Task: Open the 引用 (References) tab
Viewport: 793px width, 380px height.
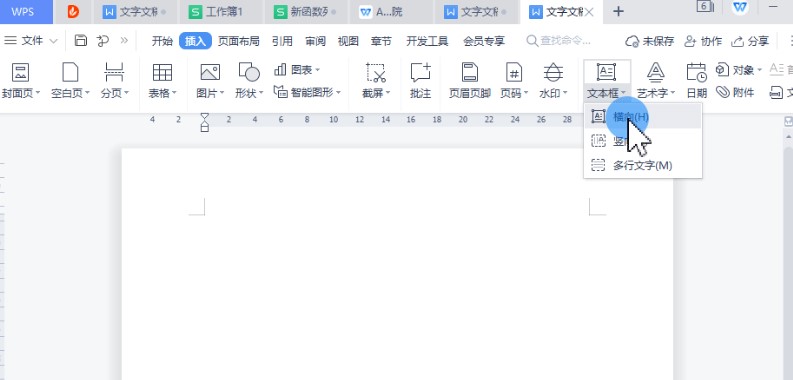Action: click(x=282, y=41)
